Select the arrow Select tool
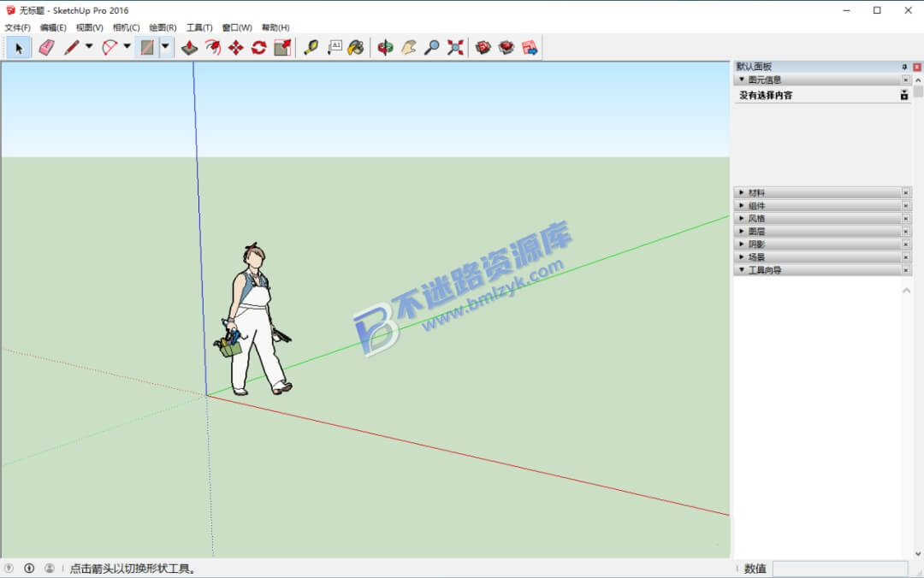Viewport: 924px width, 578px height. 18,48
